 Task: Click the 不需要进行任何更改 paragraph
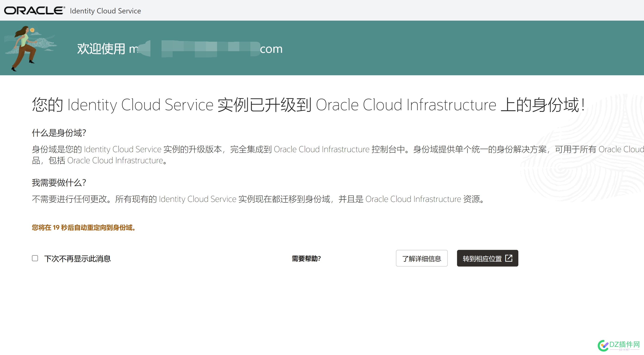(259, 199)
